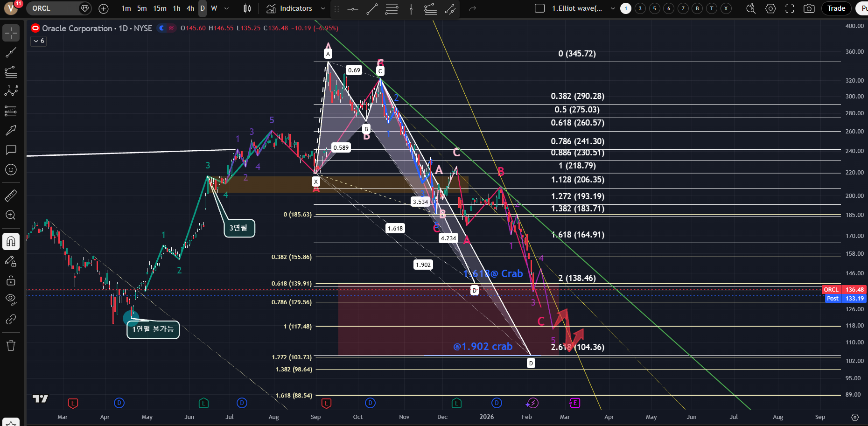The height and width of the screenshot is (426, 868).
Task: Select the ruler measure tool
Action: [x=11, y=196]
